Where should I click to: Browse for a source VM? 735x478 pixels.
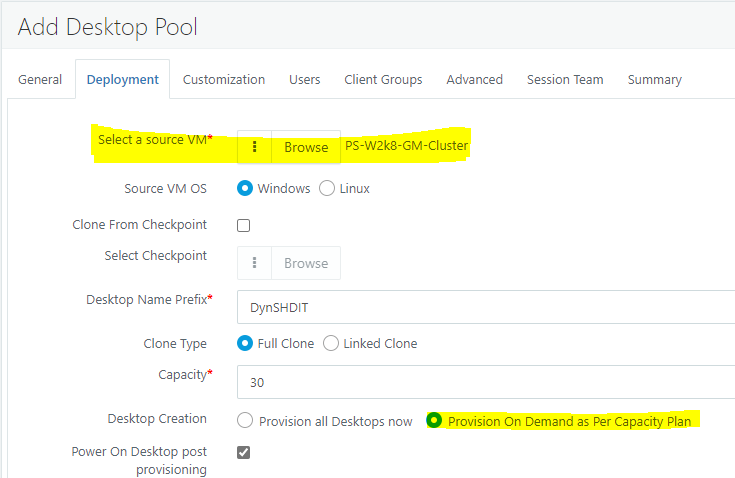pos(305,147)
